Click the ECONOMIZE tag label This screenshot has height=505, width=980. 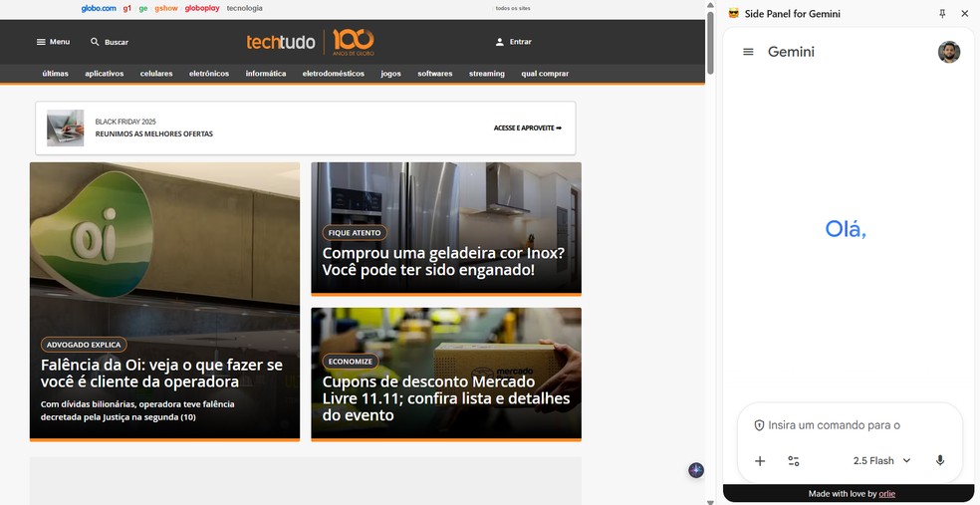click(350, 362)
